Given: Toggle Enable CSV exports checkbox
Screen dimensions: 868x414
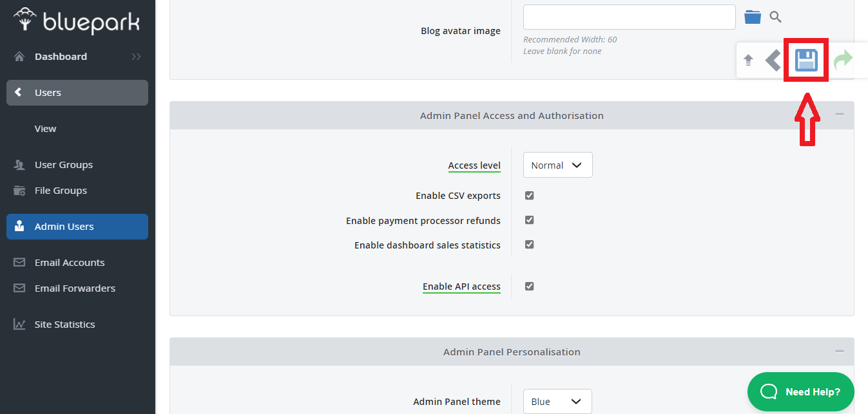Looking at the screenshot, I should click(529, 196).
